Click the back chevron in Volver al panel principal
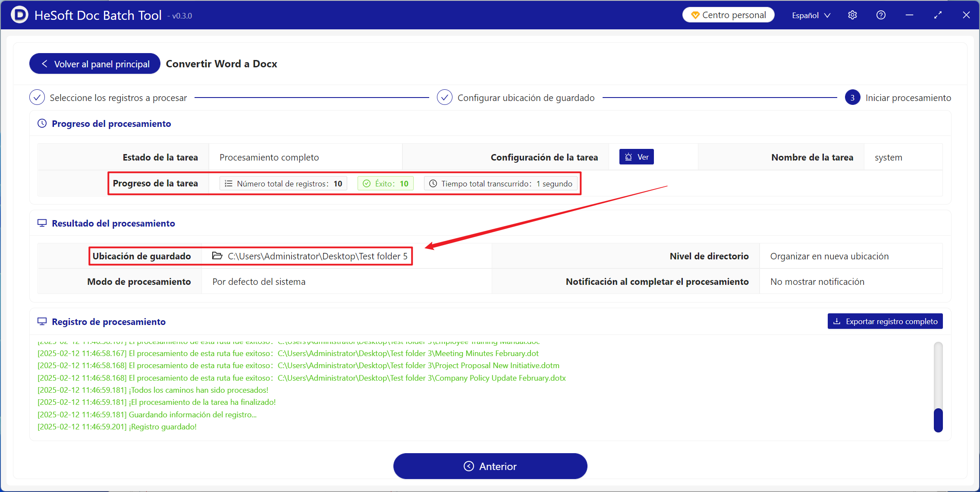980x492 pixels. (x=44, y=64)
